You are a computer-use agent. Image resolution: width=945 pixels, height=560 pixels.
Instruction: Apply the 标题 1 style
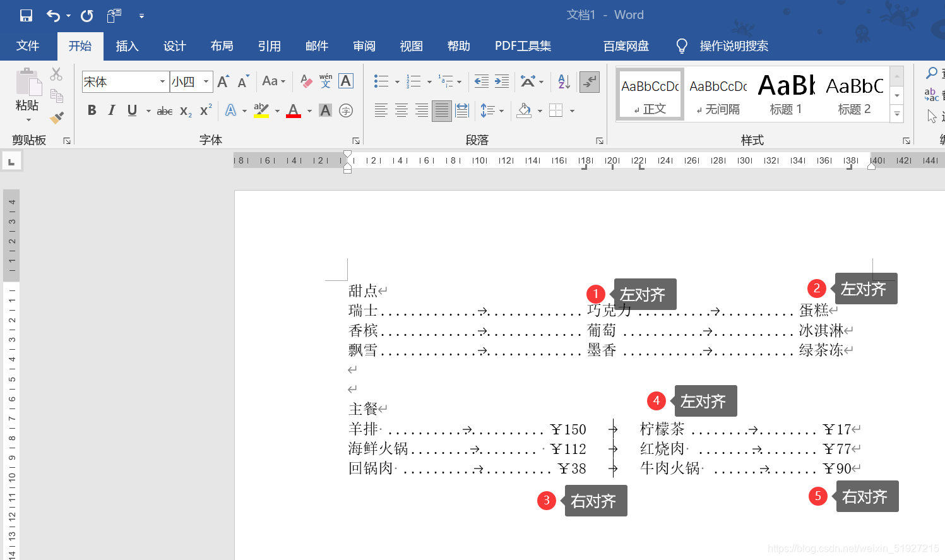click(785, 93)
